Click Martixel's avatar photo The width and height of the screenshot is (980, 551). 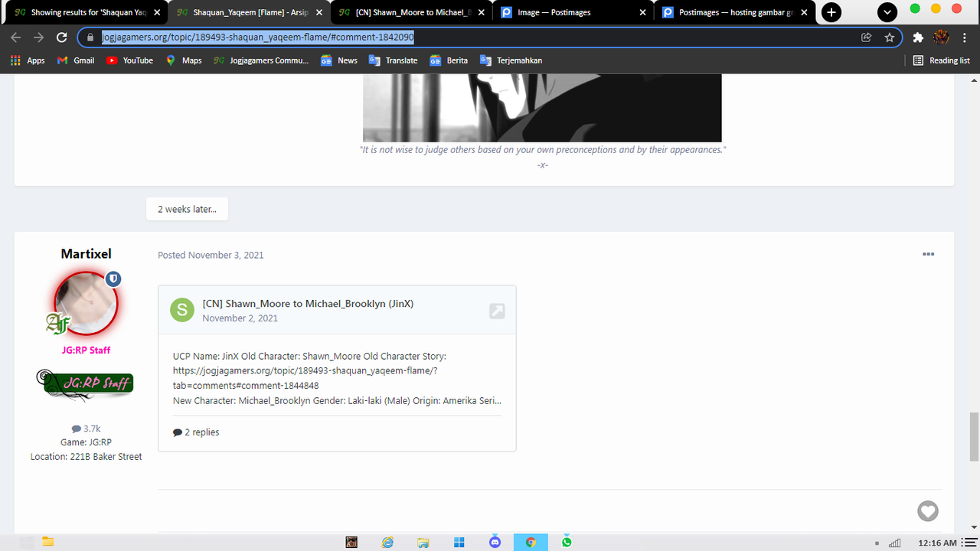[85, 303]
